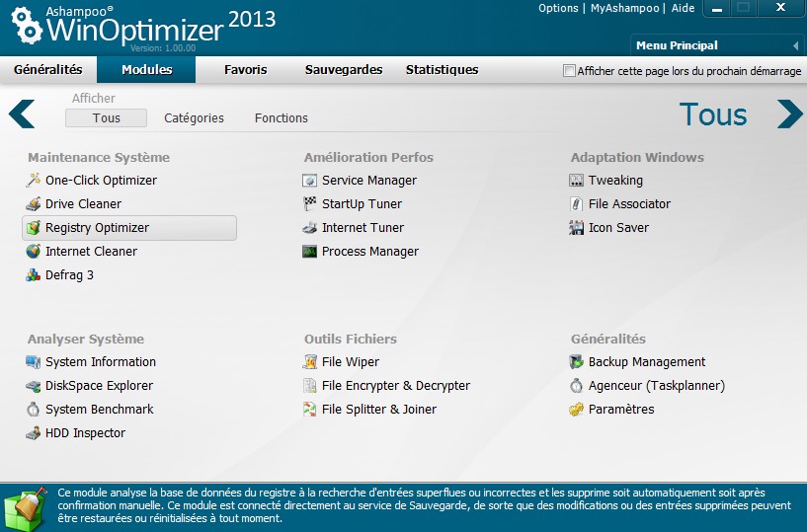Click the Registry cleaner broom icon in the description bar
Screen dimensions: 807x532
pos(25,508)
